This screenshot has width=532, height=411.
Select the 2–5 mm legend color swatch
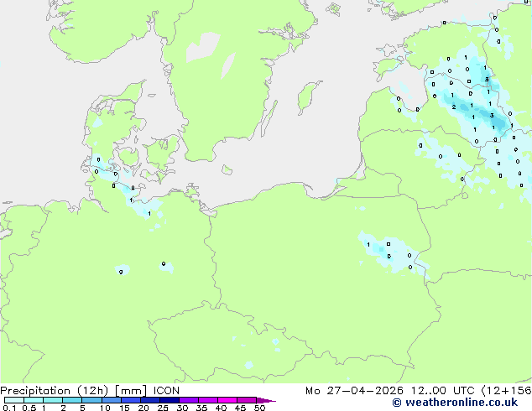[x=72, y=400]
